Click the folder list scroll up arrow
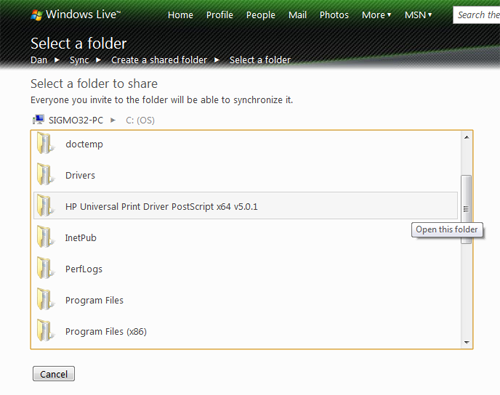Viewport: 500px width, 395px height. pos(466,137)
